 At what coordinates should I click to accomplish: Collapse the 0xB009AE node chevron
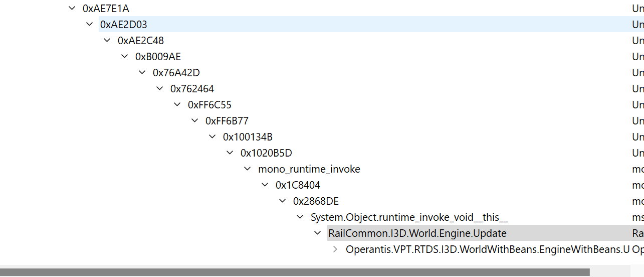point(125,56)
